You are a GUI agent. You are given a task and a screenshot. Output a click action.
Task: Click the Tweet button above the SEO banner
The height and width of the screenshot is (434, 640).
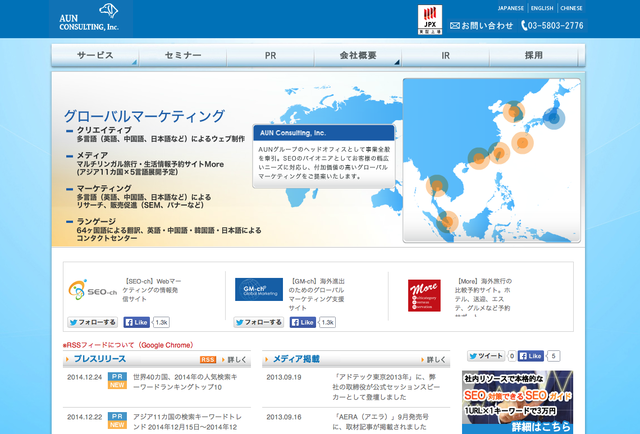pos(486,356)
